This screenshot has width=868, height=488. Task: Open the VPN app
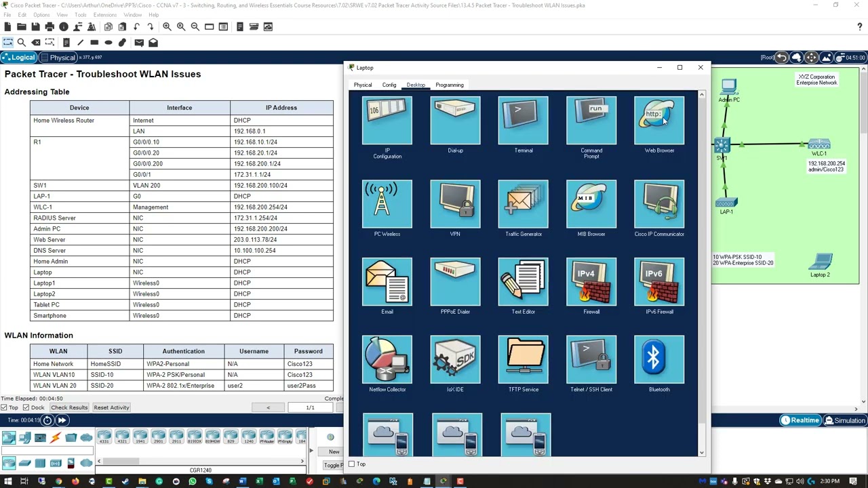tap(455, 204)
